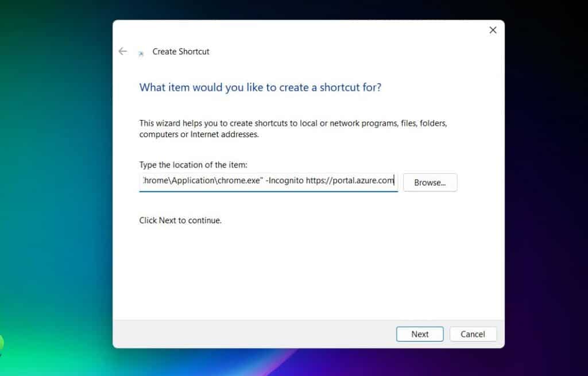Image resolution: width=588 pixels, height=376 pixels.
Task: Click the "What item would you like" heading
Action: 260,87
